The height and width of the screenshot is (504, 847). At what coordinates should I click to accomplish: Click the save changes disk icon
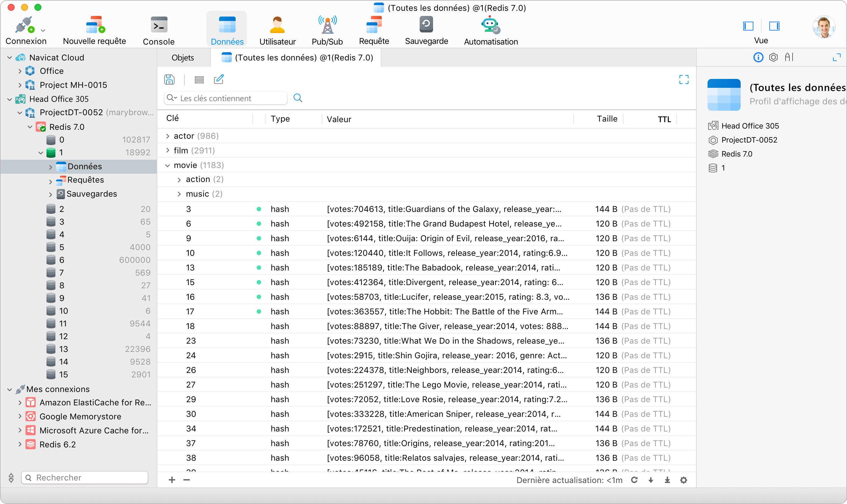pos(169,80)
